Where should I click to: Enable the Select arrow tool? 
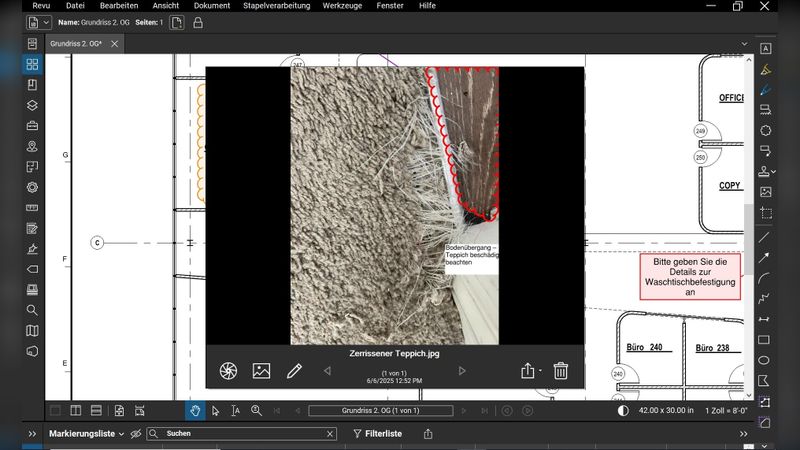(215, 411)
